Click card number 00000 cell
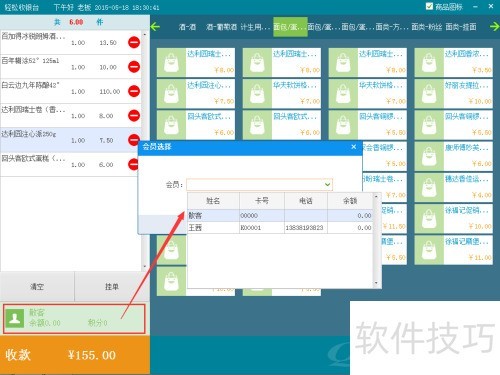This screenshot has height=375, width=500. pyautogui.click(x=262, y=216)
